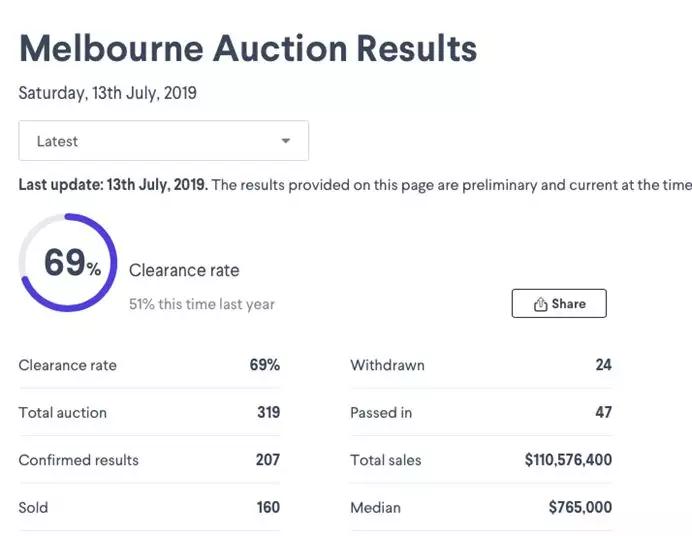Click the Total sales value $110,576,400
Screen dimensions: 692x536
pos(567,460)
